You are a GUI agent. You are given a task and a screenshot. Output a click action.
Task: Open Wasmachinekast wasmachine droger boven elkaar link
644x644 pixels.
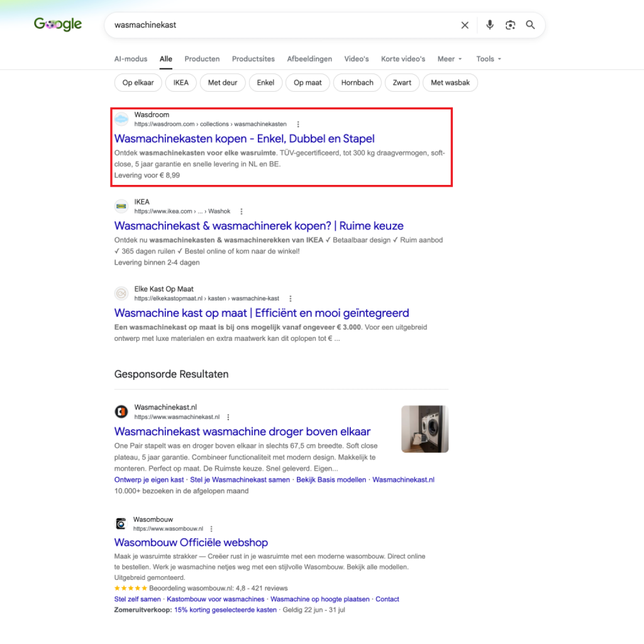(x=242, y=431)
